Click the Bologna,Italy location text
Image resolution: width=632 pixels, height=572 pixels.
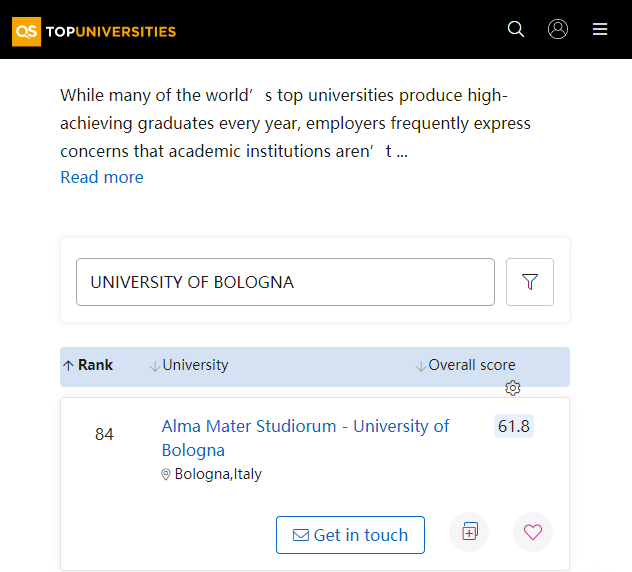point(218,474)
